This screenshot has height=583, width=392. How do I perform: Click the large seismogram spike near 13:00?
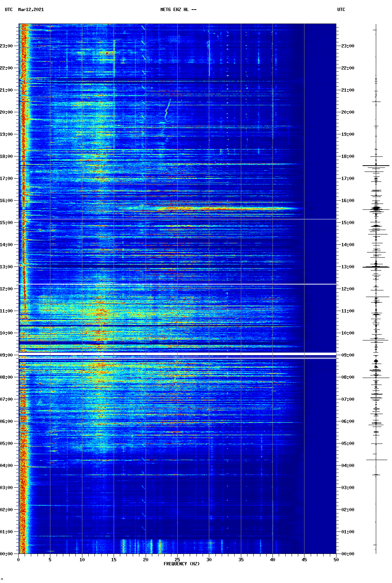tap(376, 267)
